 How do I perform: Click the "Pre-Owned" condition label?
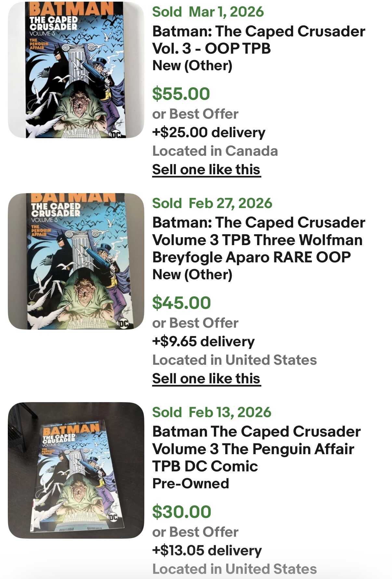[190, 484]
